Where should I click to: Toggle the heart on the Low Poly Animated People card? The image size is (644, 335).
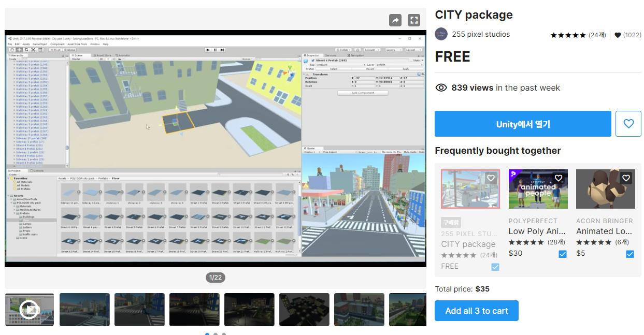pyautogui.click(x=559, y=178)
